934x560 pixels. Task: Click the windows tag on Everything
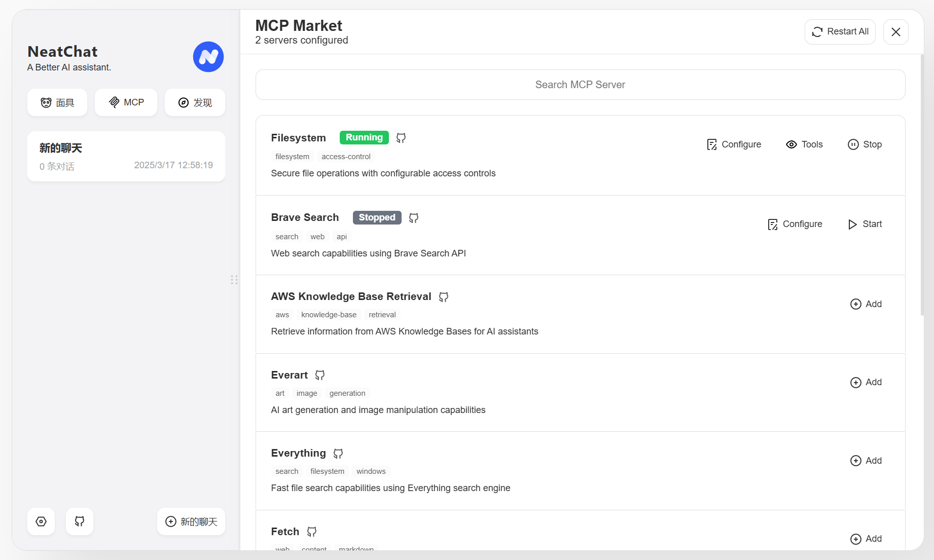pyautogui.click(x=371, y=471)
